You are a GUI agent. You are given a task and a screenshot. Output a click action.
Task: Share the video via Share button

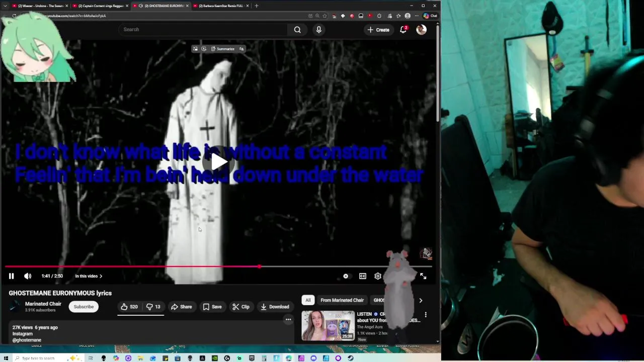181,307
